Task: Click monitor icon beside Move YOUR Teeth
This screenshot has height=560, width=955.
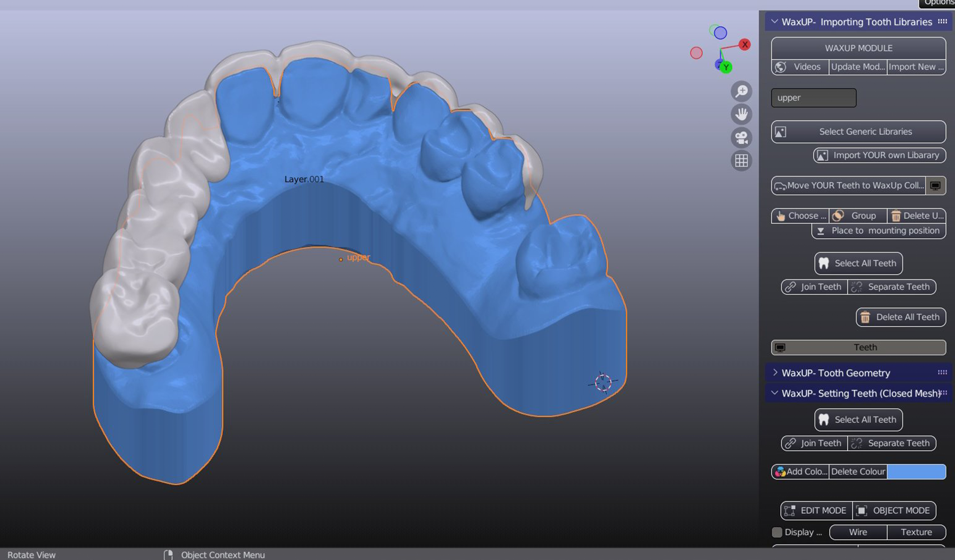Action: (935, 186)
